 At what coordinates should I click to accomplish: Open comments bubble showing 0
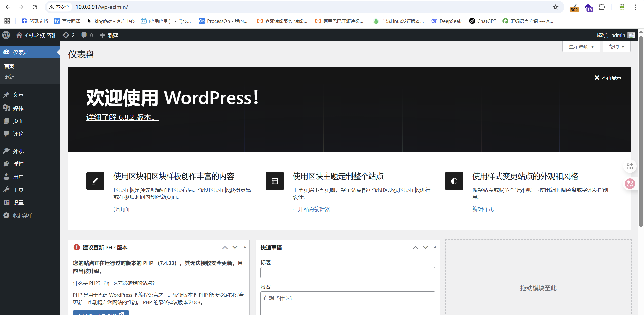pyautogui.click(x=87, y=35)
